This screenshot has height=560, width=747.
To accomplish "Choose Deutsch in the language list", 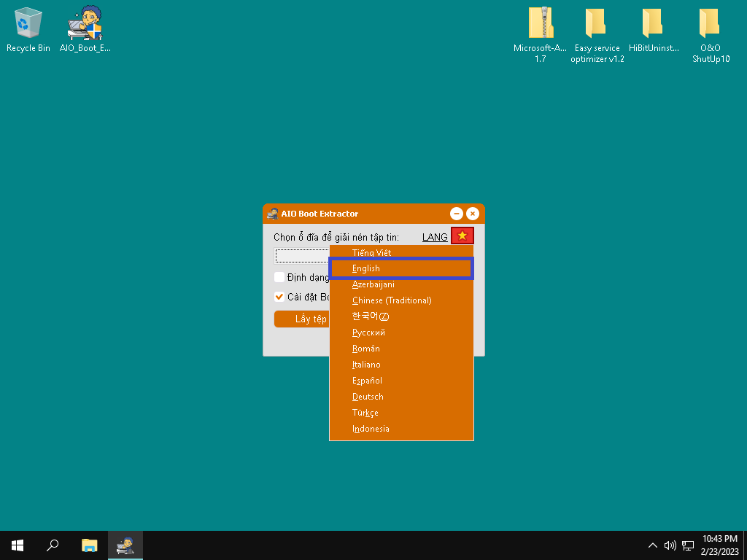I will (x=368, y=397).
